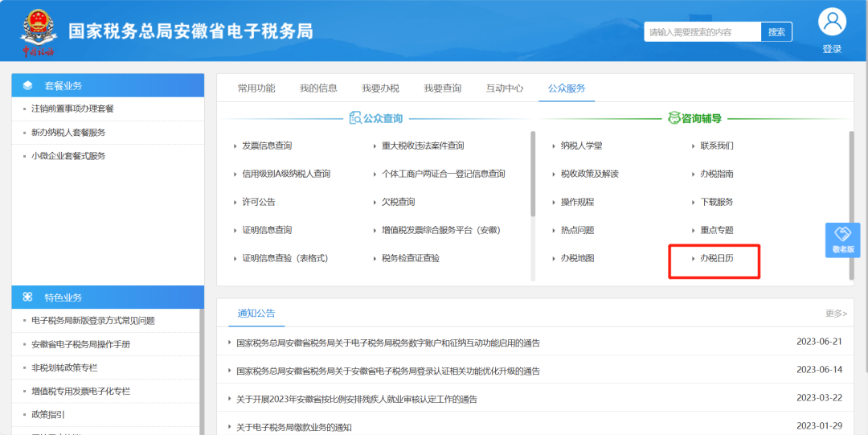Image resolution: width=868 pixels, height=435 pixels.
Task: Open 增值税发票综合服务平台（安徽）
Action: pyautogui.click(x=441, y=230)
